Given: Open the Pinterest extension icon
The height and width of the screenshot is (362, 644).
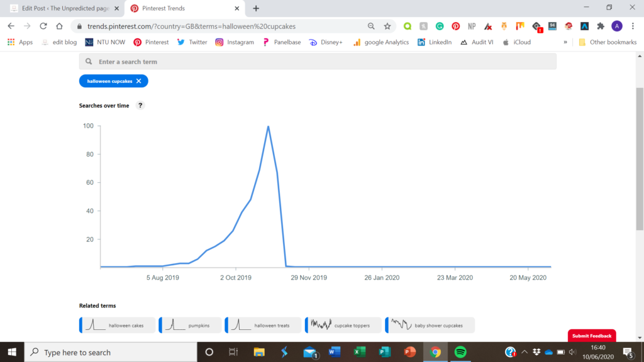Looking at the screenshot, I should (456, 26).
